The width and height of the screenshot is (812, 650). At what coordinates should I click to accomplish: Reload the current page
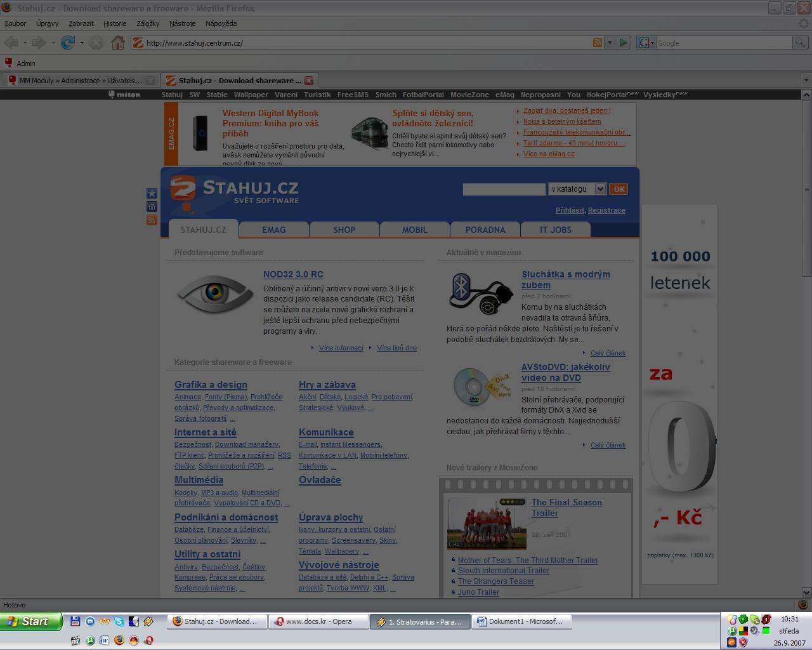pos(67,43)
